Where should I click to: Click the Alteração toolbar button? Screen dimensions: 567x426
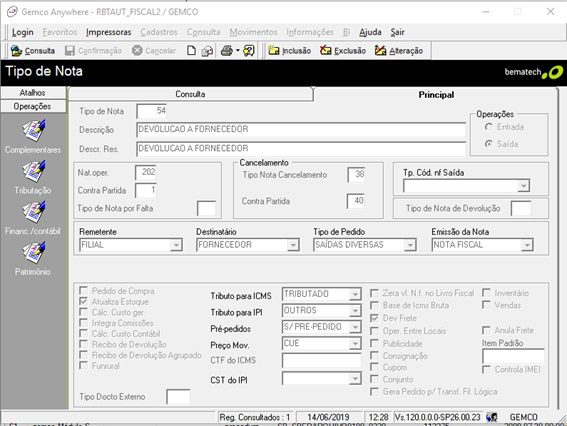tap(399, 51)
